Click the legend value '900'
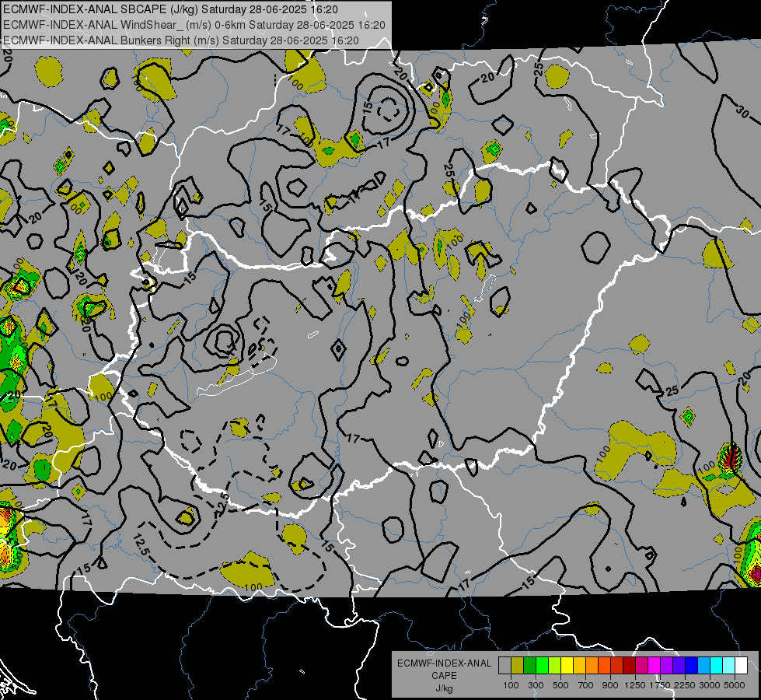Viewport: 761px width, 700px height. (610, 685)
